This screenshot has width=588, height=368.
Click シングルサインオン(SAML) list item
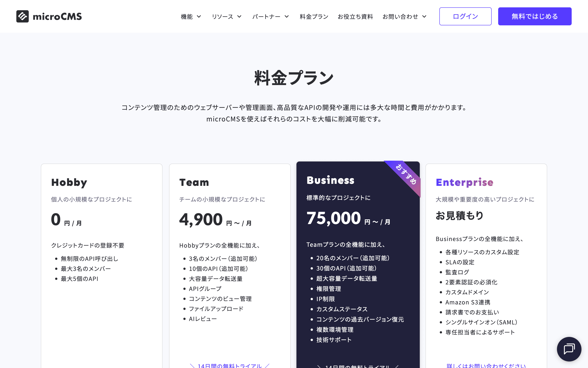[481, 322]
